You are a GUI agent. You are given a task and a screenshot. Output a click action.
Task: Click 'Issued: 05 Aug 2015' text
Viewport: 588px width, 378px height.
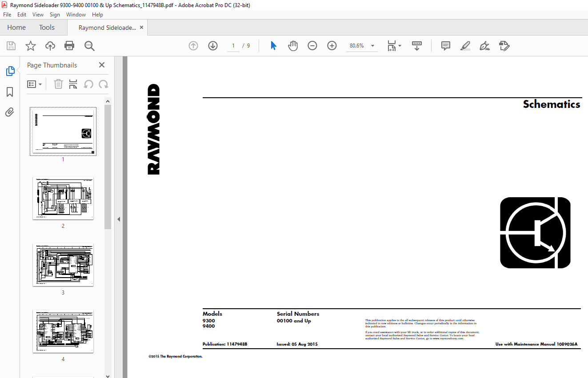point(297,344)
